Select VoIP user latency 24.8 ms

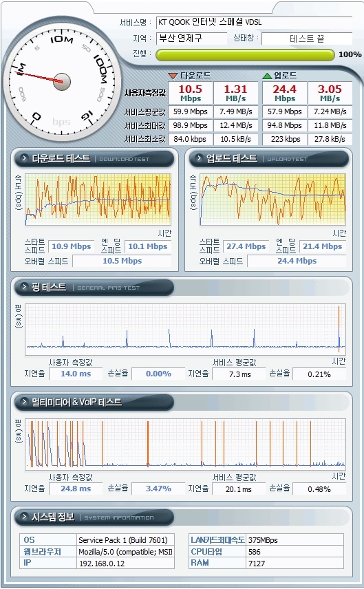(x=76, y=489)
